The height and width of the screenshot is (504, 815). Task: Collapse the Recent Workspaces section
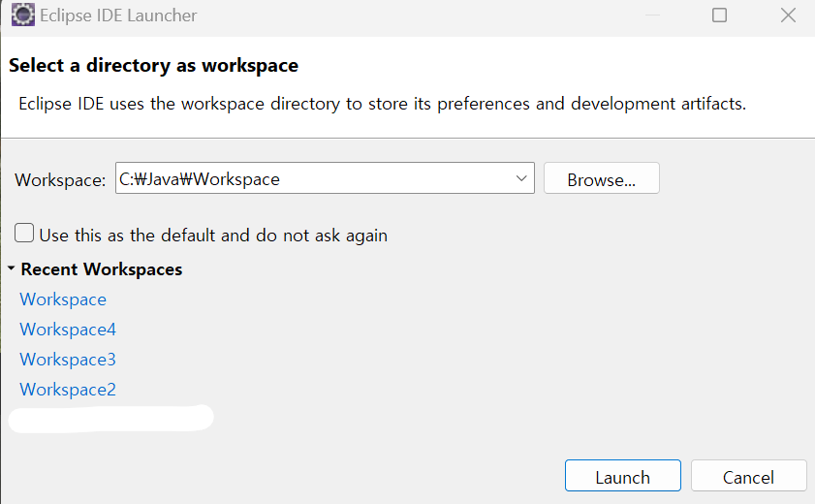11,268
